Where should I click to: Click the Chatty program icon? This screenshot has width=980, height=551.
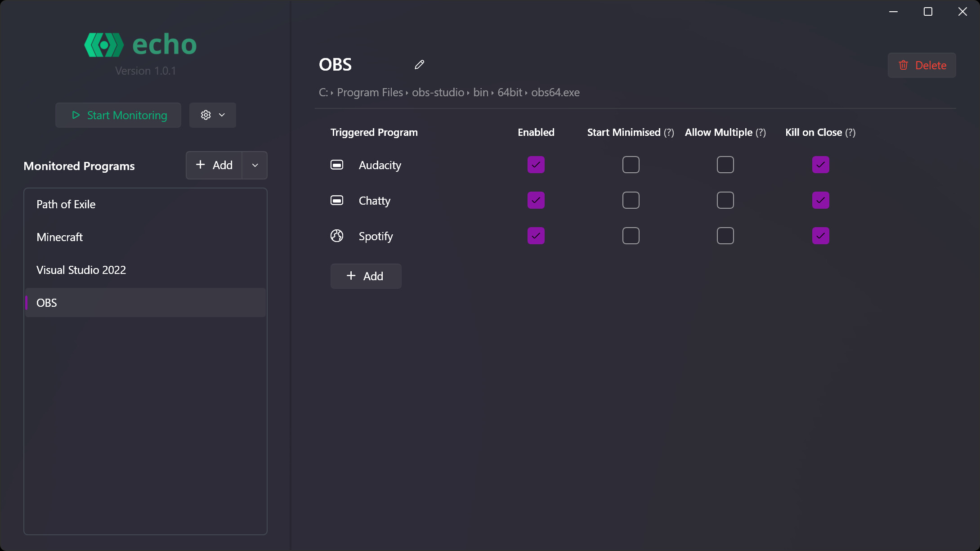pyautogui.click(x=336, y=200)
